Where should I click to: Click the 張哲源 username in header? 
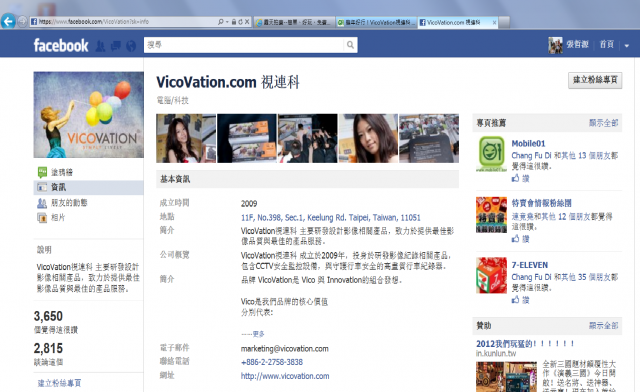click(x=577, y=45)
